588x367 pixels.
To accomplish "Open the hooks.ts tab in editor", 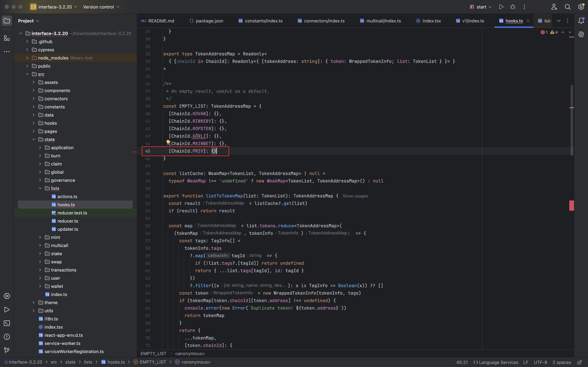I will pyautogui.click(x=513, y=21).
